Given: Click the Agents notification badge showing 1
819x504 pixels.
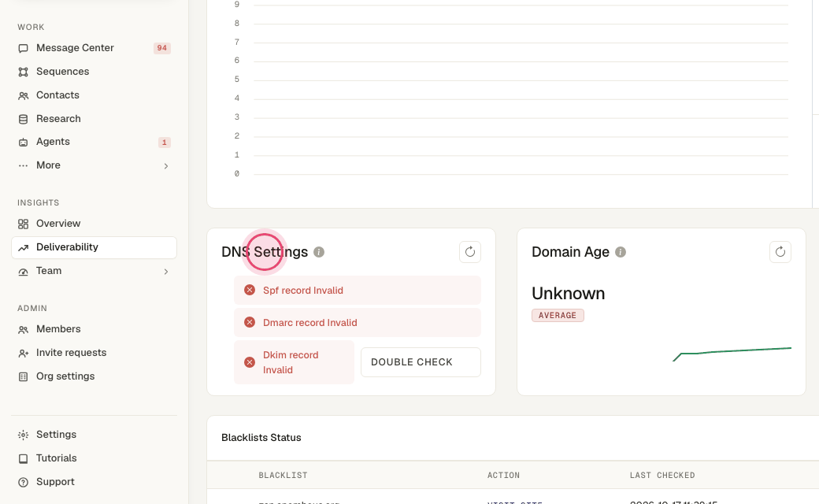Looking at the screenshot, I should (x=165, y=142).
